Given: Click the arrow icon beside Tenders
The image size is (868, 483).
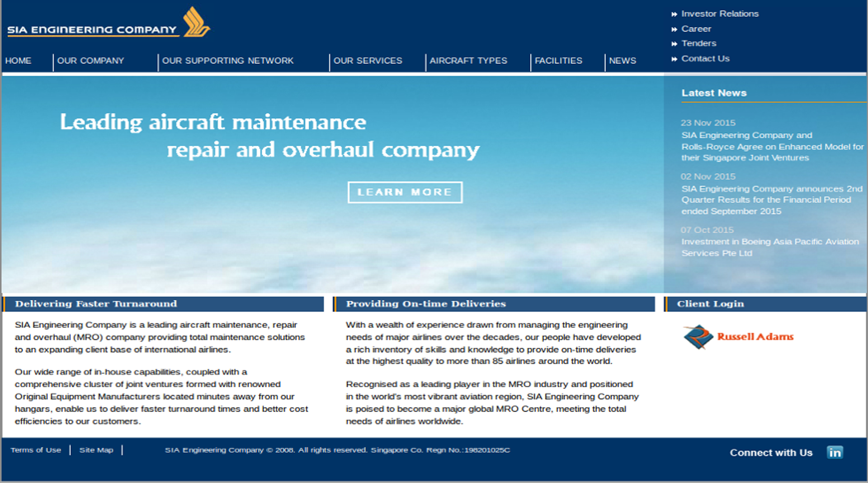Looking at the screenshot, I should 674,43.
